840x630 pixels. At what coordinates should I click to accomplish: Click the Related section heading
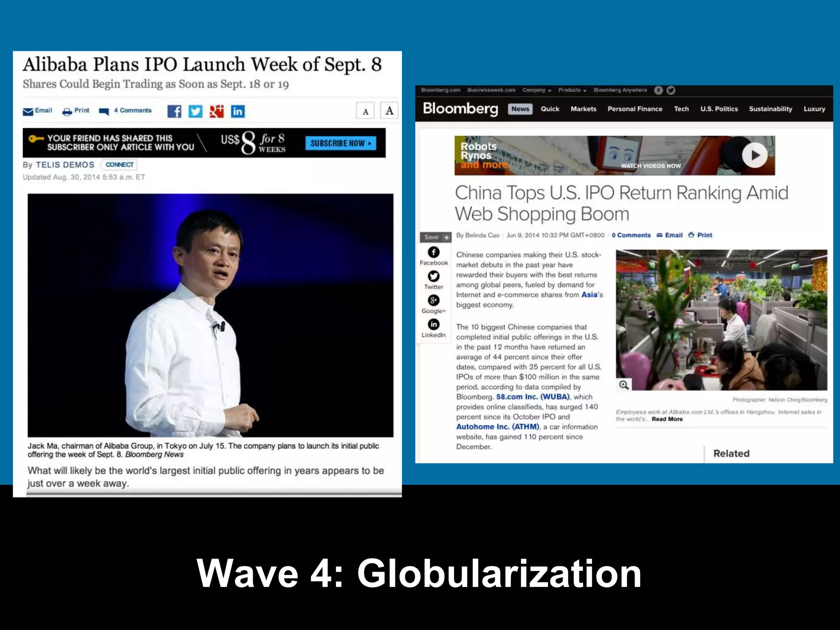731,453
